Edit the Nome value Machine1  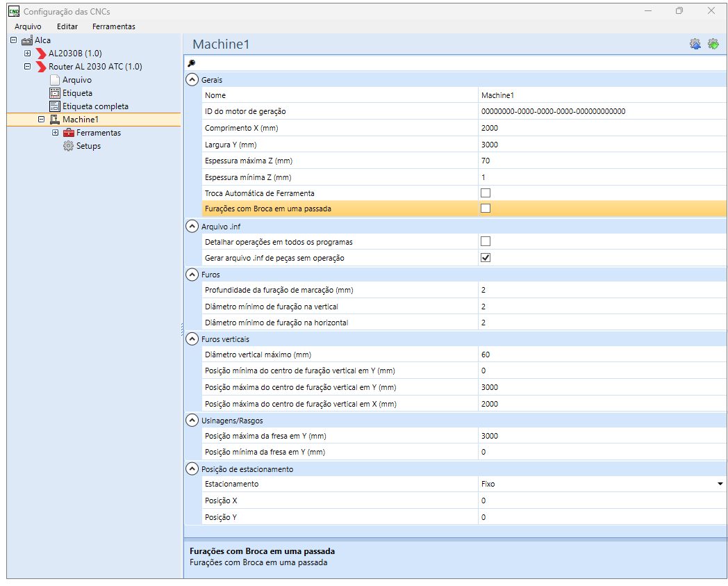coord(602,95)
